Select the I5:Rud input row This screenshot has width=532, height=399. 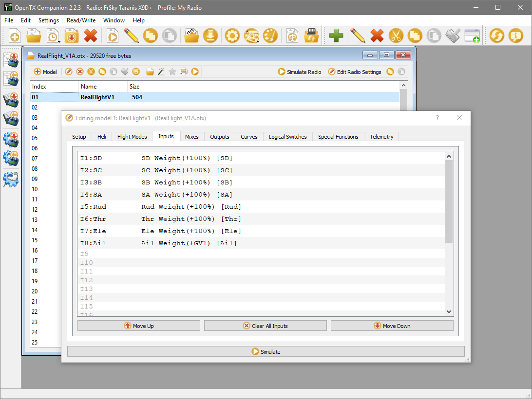(x=261, y=207)
